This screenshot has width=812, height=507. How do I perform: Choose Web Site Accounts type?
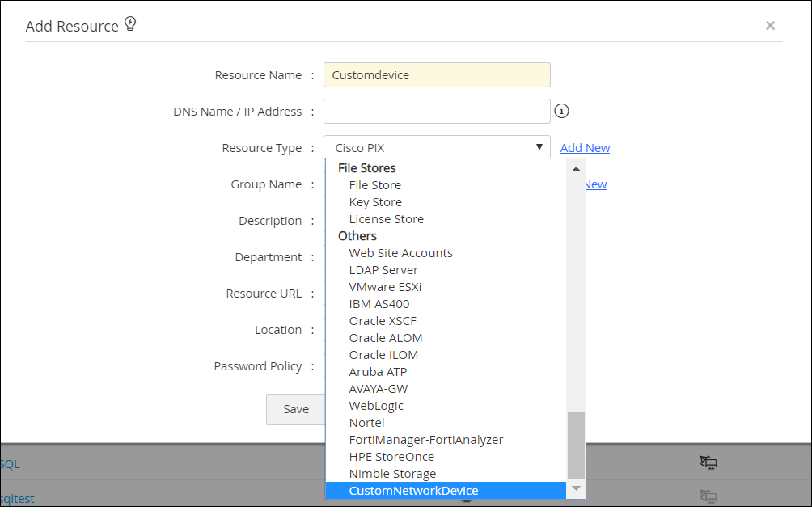click(400, 253)
